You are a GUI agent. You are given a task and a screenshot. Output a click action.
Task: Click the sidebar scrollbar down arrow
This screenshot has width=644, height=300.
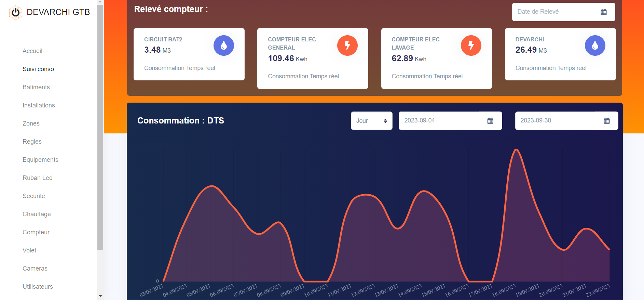pos(100,296)
